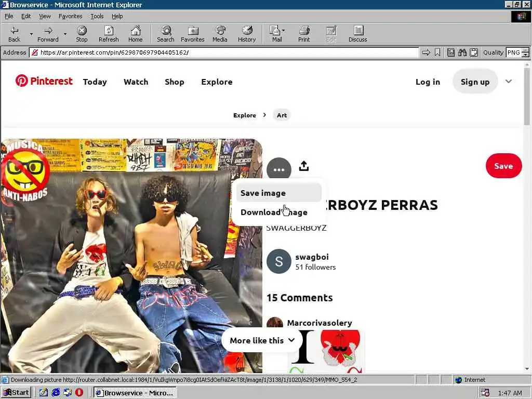Screen dimensions: 532x399
Task: Open the Tools menu
Action: tap(97, 16)
